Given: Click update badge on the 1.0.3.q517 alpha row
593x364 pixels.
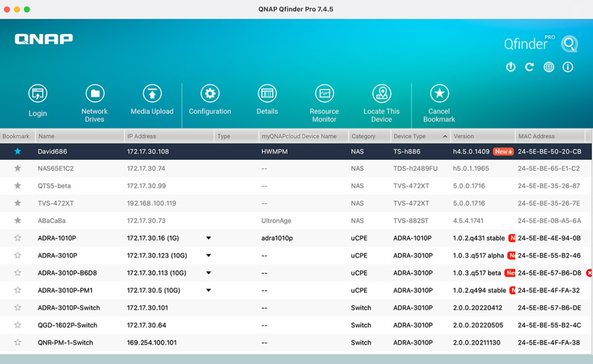Looking at the screenshot, I should [511, 255].
